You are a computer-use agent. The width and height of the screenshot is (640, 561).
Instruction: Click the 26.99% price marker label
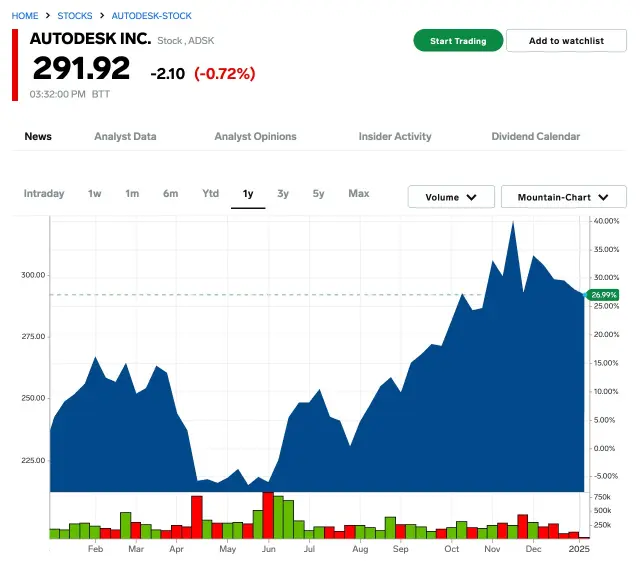603,295
